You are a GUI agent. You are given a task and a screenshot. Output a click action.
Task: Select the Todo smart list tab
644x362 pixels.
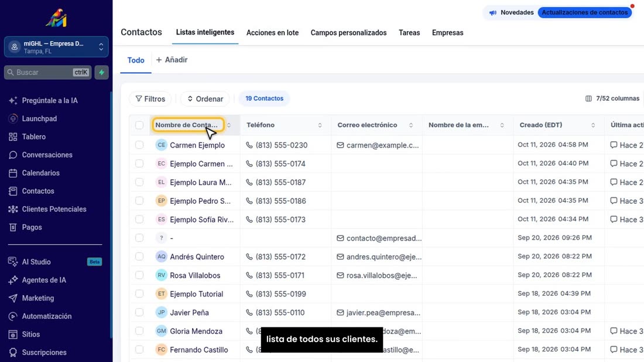pos(136,60)
